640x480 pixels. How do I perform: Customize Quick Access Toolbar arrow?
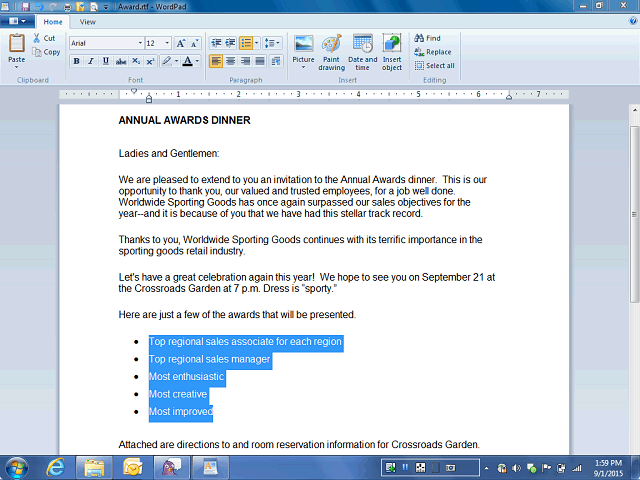pos(106,7)
